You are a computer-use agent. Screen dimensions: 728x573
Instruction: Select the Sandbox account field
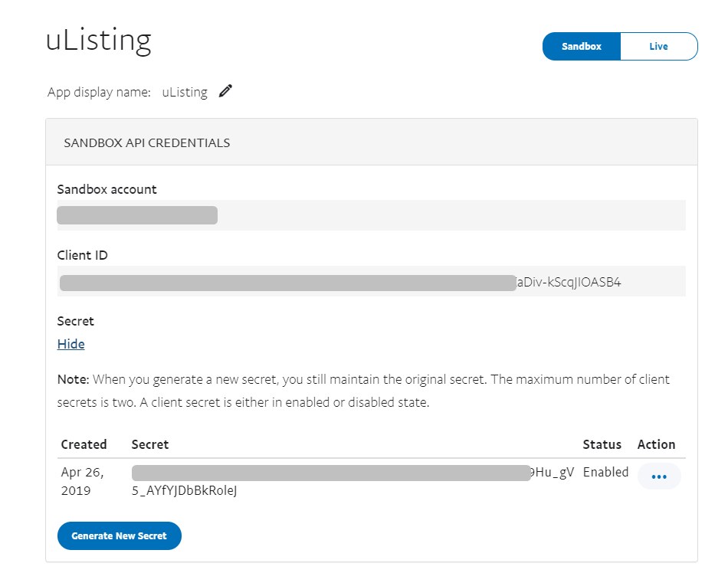tap(371, 215)
